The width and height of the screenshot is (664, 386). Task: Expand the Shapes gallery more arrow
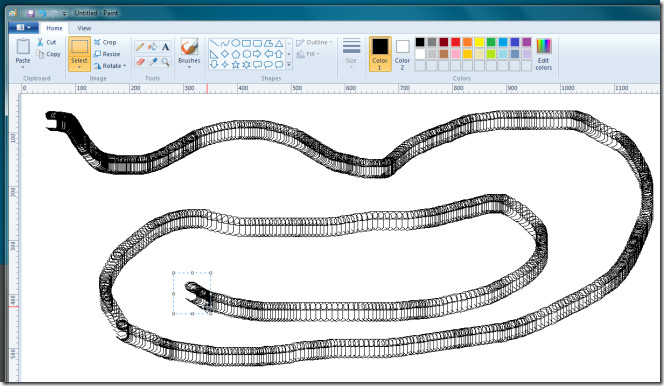[x=289, y=64]
